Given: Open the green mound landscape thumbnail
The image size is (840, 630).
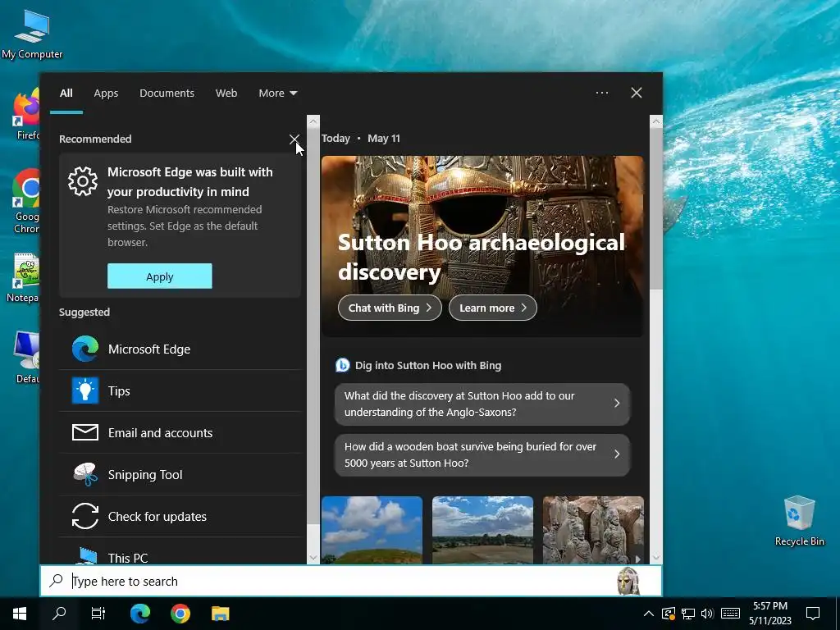Looking at the screenshot, I should click(372, 530).
